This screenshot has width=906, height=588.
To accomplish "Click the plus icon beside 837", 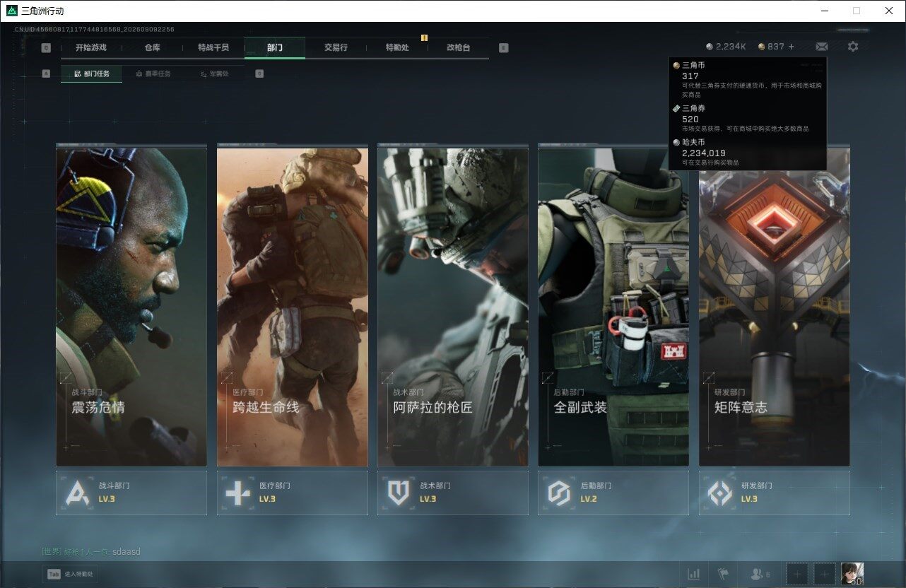I will pyautogui.click(x=792, y=47).
